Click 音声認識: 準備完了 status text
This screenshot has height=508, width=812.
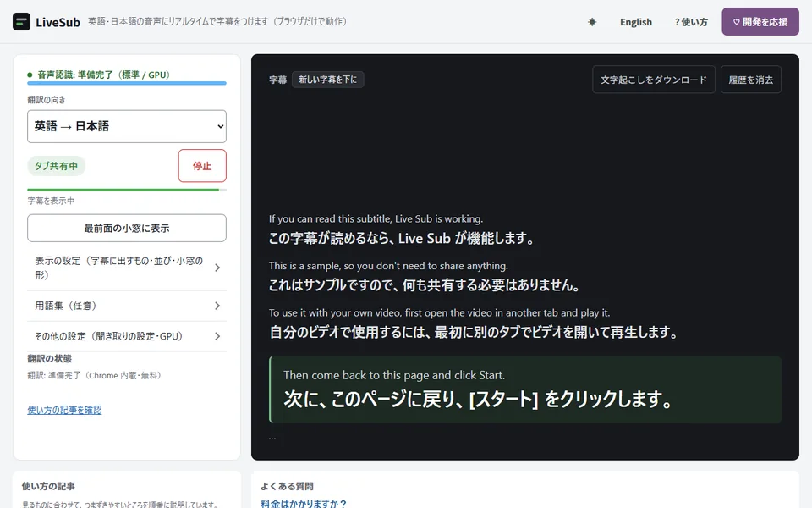pyautogui.click(x=103, y=75)
